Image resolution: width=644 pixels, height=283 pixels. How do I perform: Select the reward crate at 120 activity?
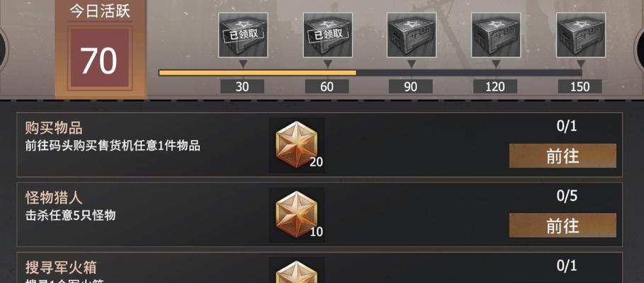click(496, 35)
